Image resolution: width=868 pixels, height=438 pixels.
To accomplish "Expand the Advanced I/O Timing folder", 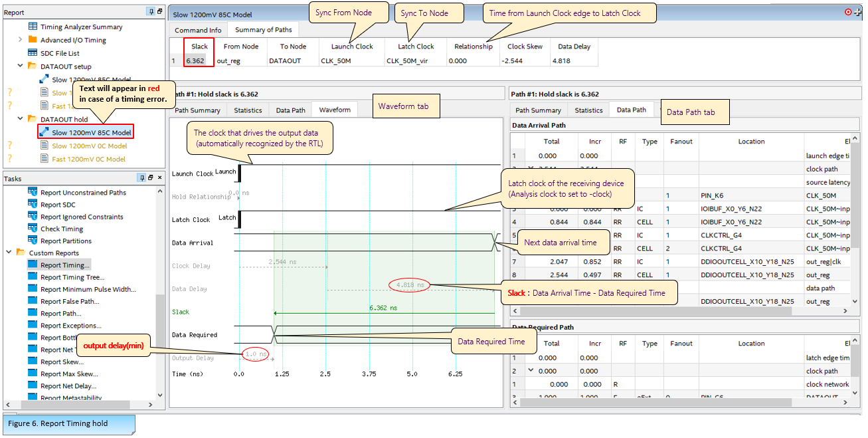I will (x=21, y=40).
